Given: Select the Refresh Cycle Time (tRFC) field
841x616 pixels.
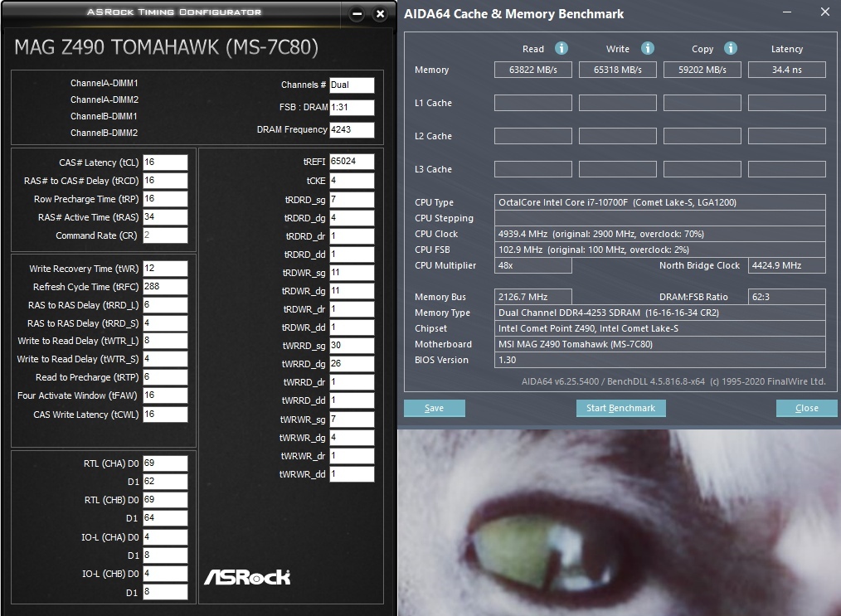Looking at the screenshot, I should [165, 286].
